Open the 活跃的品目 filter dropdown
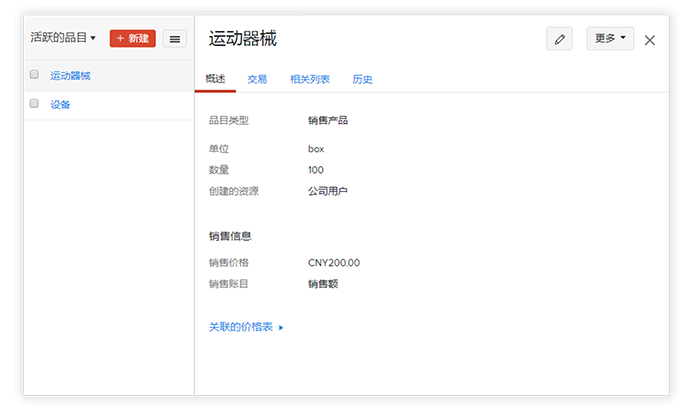Viewport: 691px width, 408px height. (63, 38)
